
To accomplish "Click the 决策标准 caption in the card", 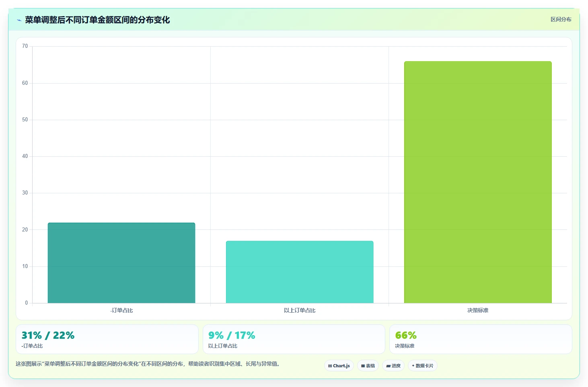I will click(405, 346).
